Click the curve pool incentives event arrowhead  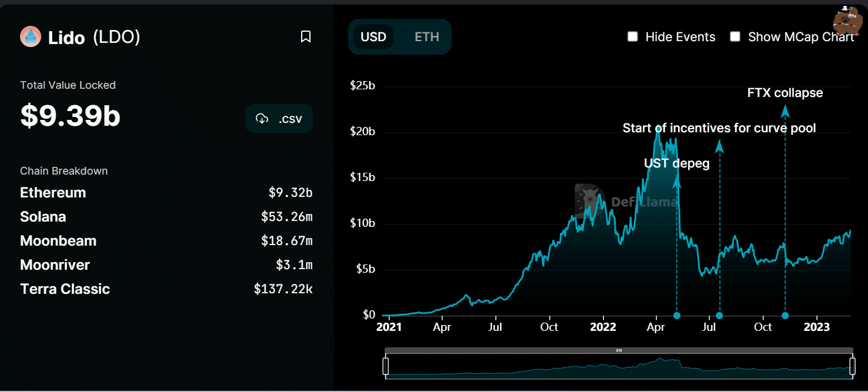(719, 145)
